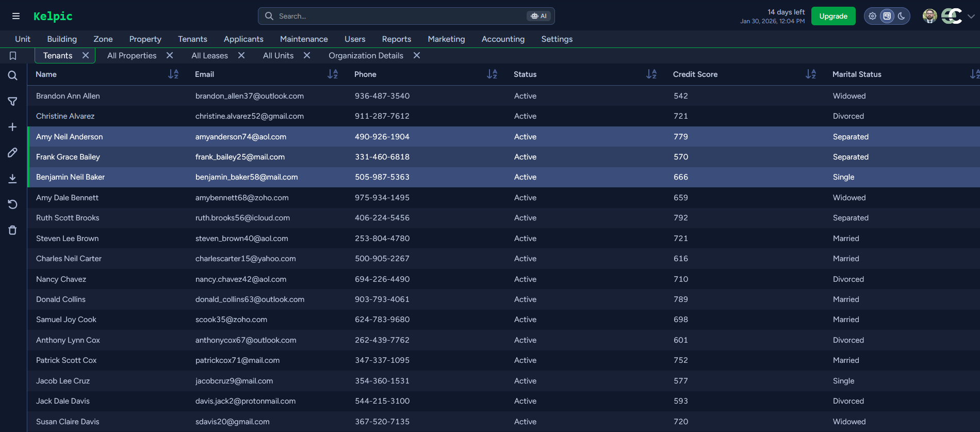980x432 pixels.
Task: Sort by the Name column icon
Action: pos(173,74)
